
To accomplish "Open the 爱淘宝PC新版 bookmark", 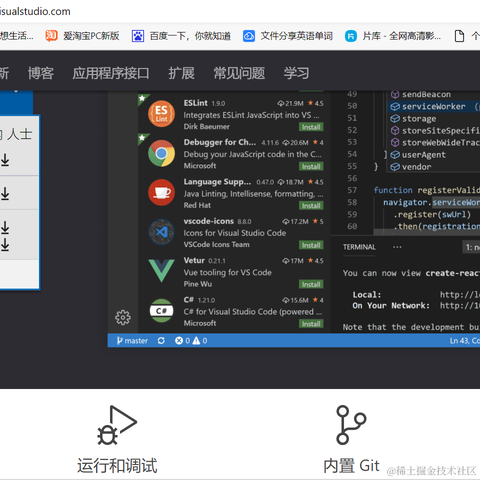I will [x=82, y=36].
